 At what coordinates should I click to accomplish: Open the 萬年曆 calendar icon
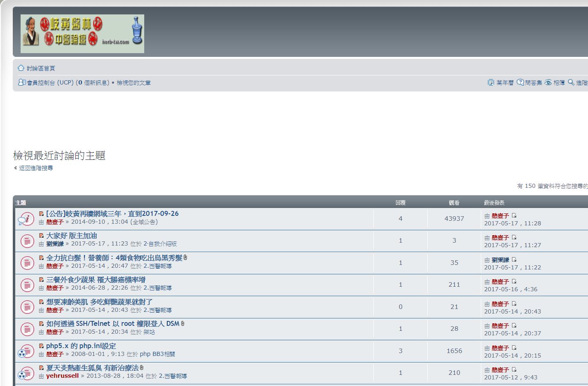click(491, 82)
